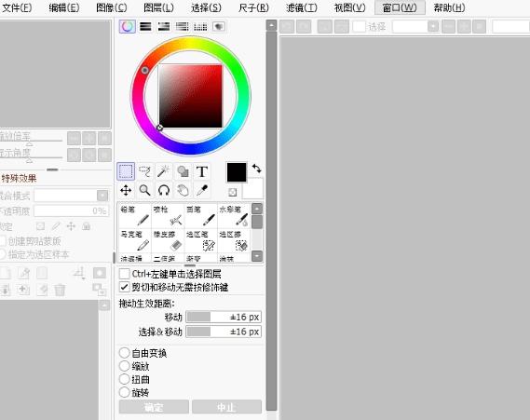Open the 滤镜(T) menu
Screen dimensions: 530x420
click(302, 7)
